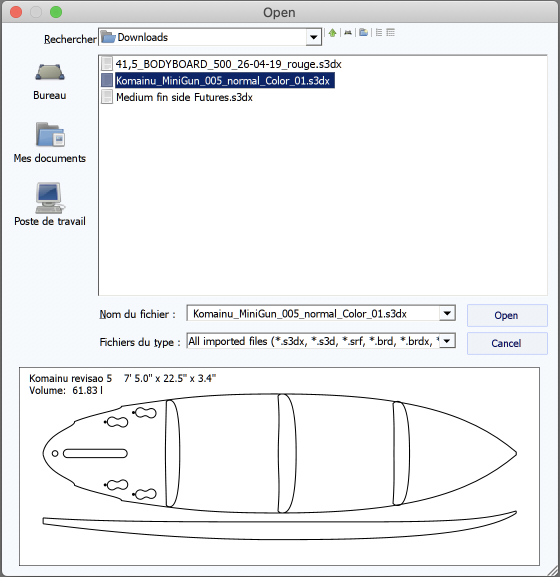Viewport: 560px width, 577px height.
Task: Go up one folder with green arrow
Action: 332,33
